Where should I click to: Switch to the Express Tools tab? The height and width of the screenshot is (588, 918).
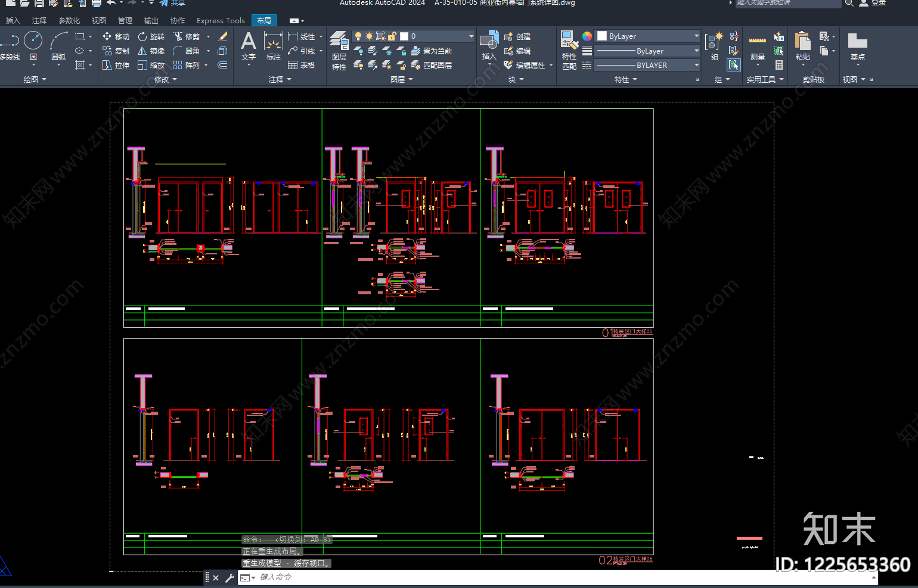221,20
